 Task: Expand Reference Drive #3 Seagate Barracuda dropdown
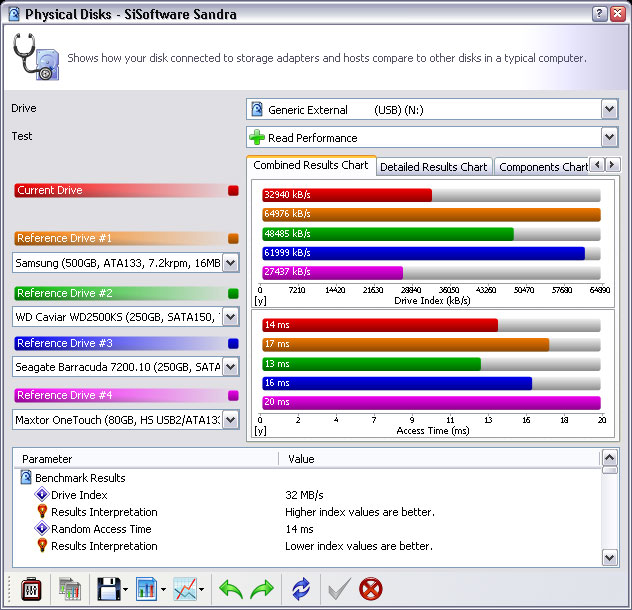(x=231, y=367)
